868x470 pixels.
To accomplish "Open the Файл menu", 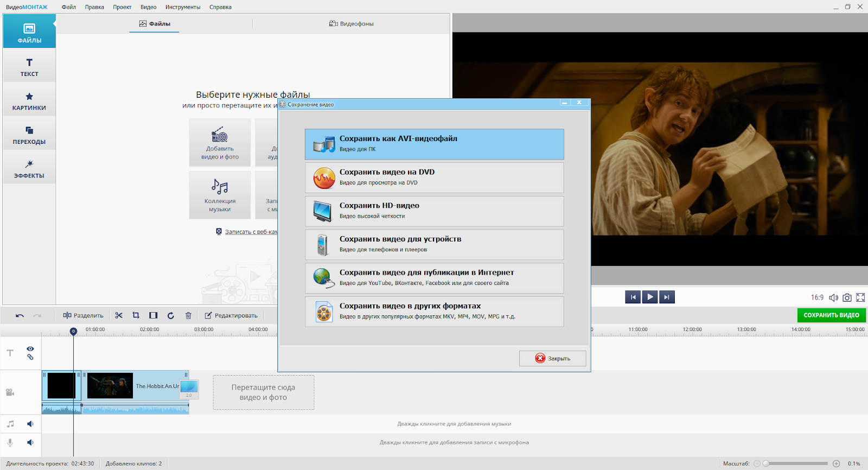I will tap(69, 7).
